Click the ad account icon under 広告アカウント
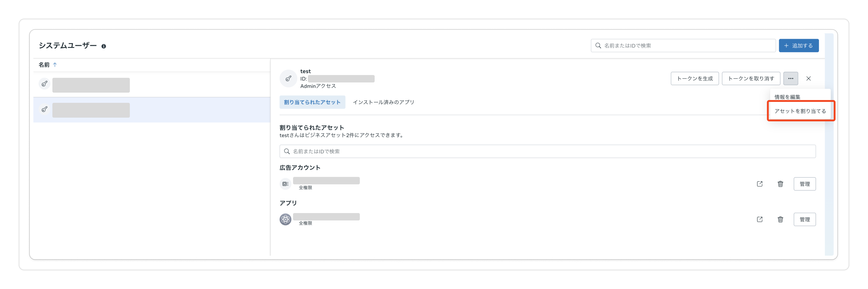Screen dimensions: 868x289 tap(285, 184)
